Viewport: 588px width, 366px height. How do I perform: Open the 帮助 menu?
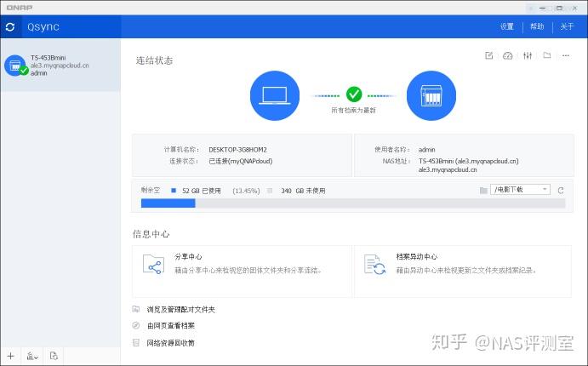tap(537, 26)
